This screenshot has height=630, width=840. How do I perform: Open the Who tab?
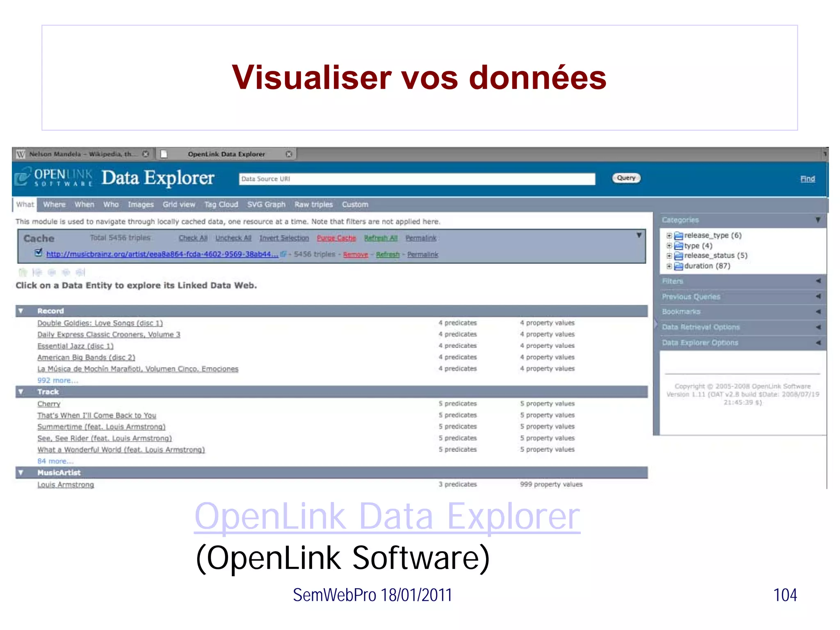tap(111, 204)
